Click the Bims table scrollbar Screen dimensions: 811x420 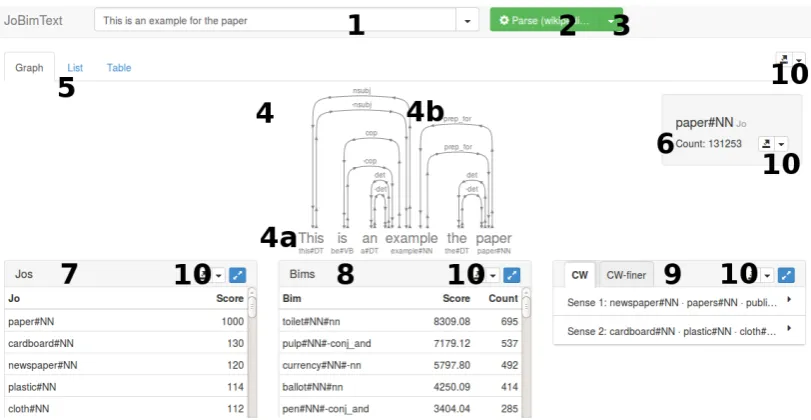[x=526, y=352]
